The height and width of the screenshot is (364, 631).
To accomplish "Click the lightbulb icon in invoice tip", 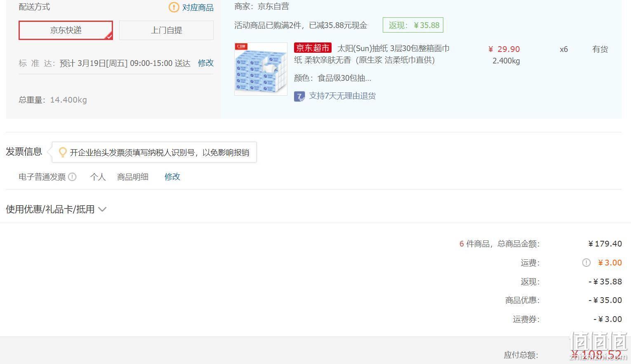I will pos(63,152).
